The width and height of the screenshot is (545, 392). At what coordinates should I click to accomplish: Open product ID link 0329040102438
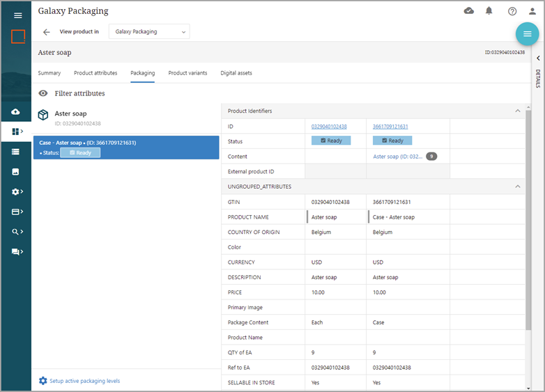(x=329, y=126)
